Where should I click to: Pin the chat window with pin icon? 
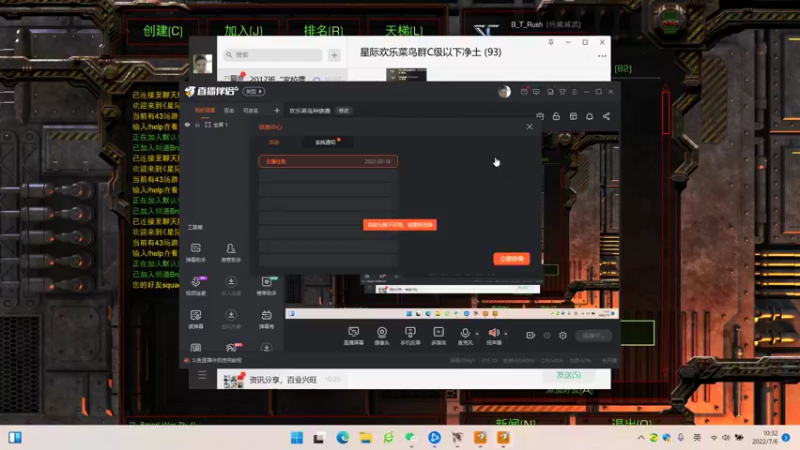pos(551,42)
